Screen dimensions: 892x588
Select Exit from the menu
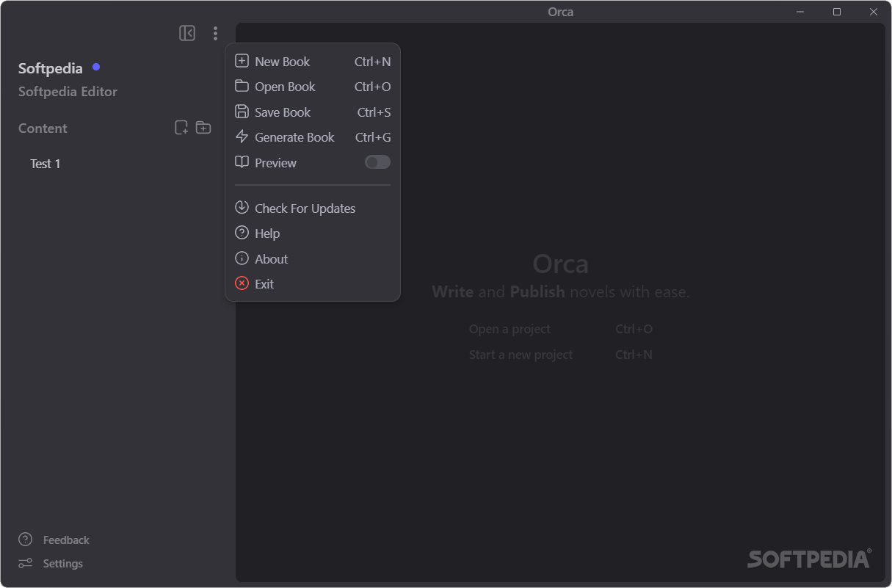(313, 284)
